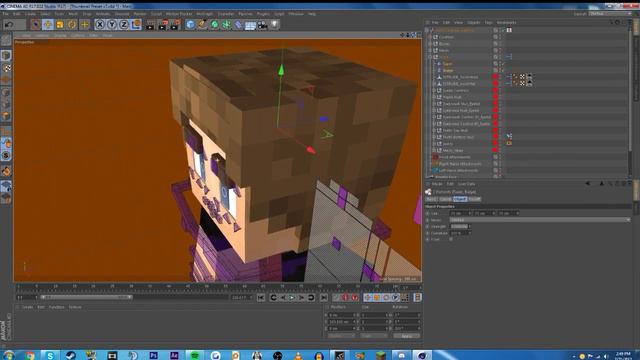Click the blue Deformer objects icon
Image resolution: width=640 pixels, height=360 pixels.
(238, 25)
